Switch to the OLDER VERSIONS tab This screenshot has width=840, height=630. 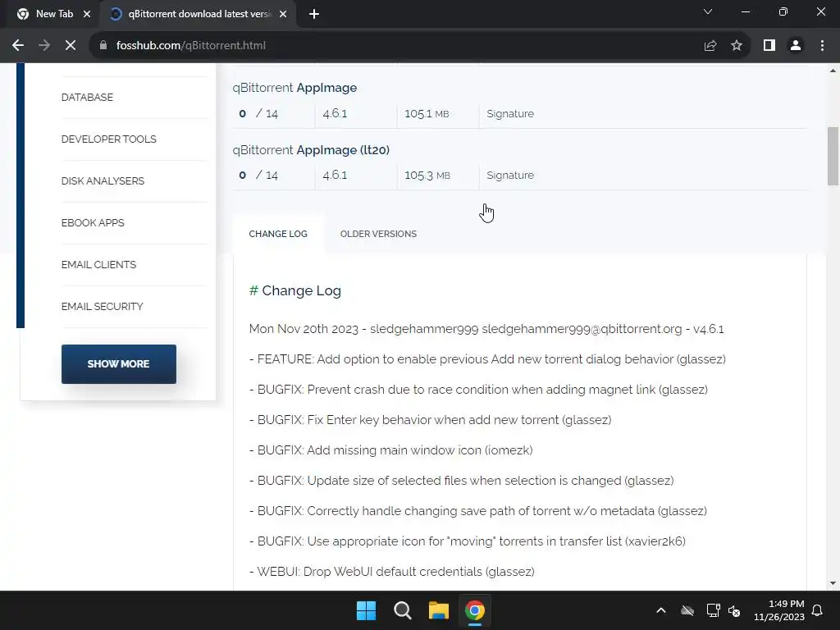point(378,234)
